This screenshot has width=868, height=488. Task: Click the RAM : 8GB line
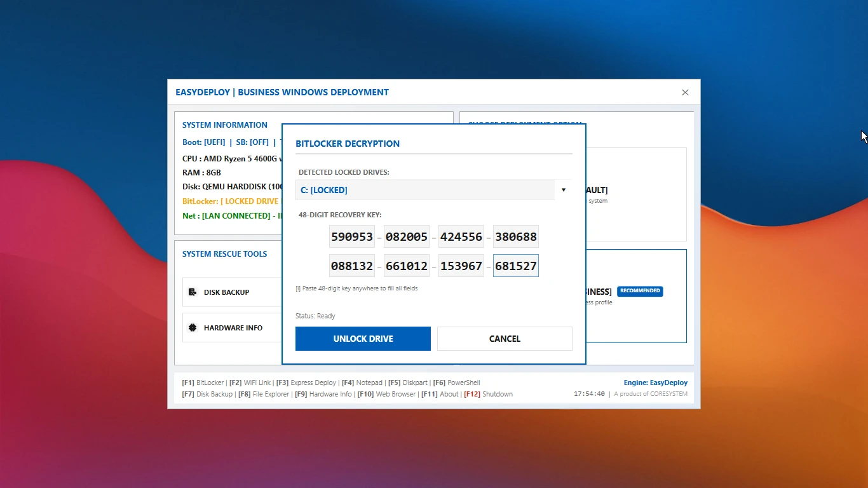(x=201, y=173)
